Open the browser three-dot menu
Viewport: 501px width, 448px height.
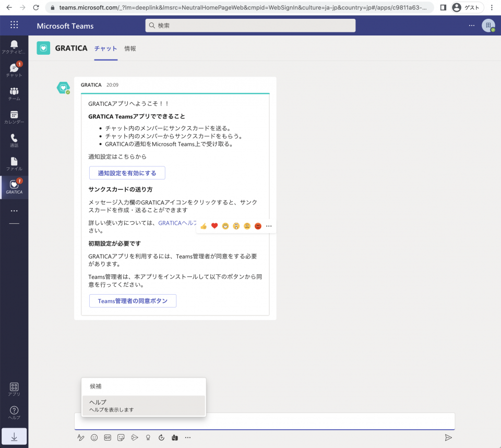coord(492,7)
